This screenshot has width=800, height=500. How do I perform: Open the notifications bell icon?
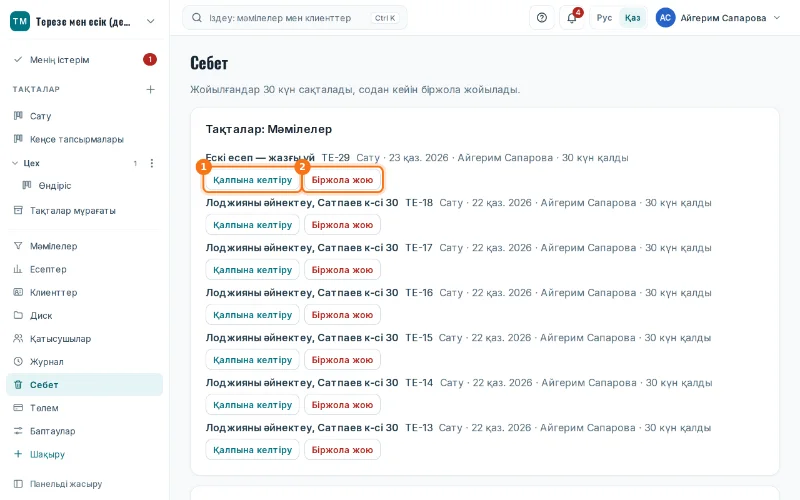[x=572, y=18]
